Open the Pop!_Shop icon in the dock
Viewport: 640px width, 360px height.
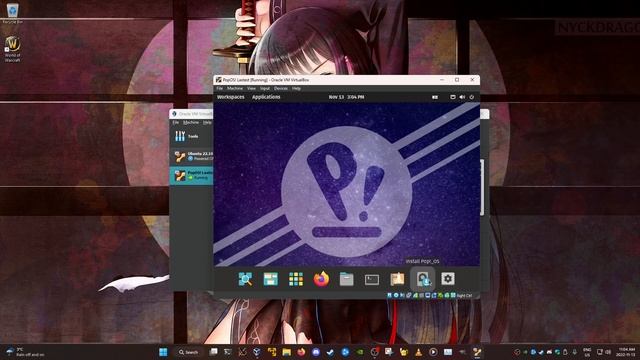(397, 279)
